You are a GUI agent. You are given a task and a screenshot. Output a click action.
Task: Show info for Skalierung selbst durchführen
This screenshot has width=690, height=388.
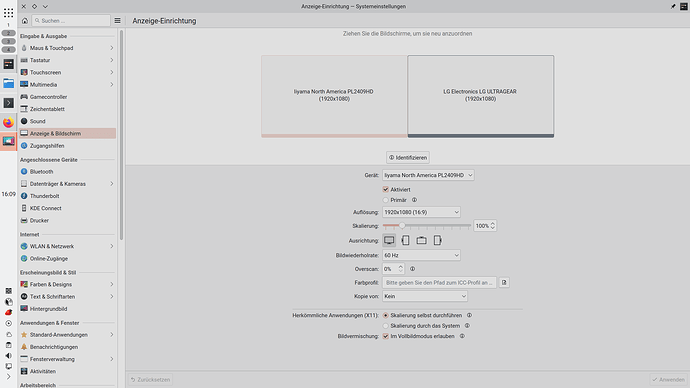(470, 315)
